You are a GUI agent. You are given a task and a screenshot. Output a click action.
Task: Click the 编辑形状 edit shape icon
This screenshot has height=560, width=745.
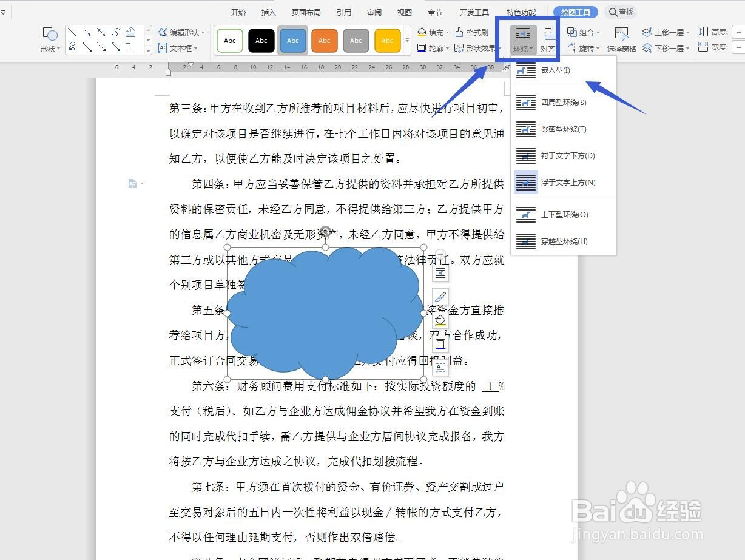163,32
